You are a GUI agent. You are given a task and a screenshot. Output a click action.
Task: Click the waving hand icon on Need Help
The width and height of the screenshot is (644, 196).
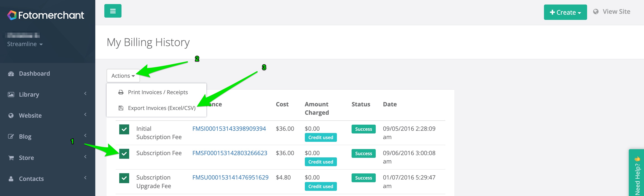click(637, 159)
